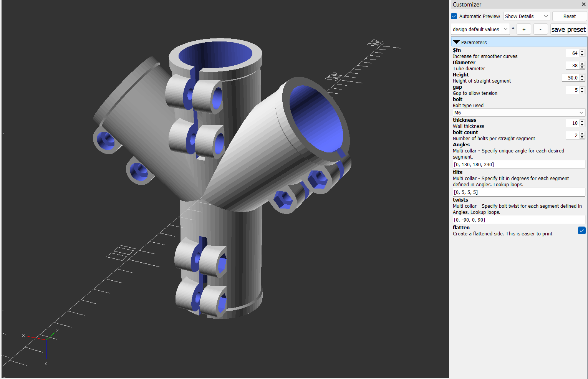The width and height of the screenshot is (588, 379).
Task: Click the 'Height of straight segment' description
Action: (x=482, y=81)
